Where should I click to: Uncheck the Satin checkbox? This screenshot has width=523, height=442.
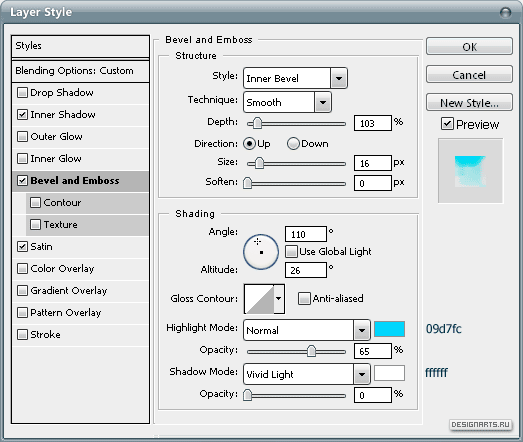click(22, 247)
